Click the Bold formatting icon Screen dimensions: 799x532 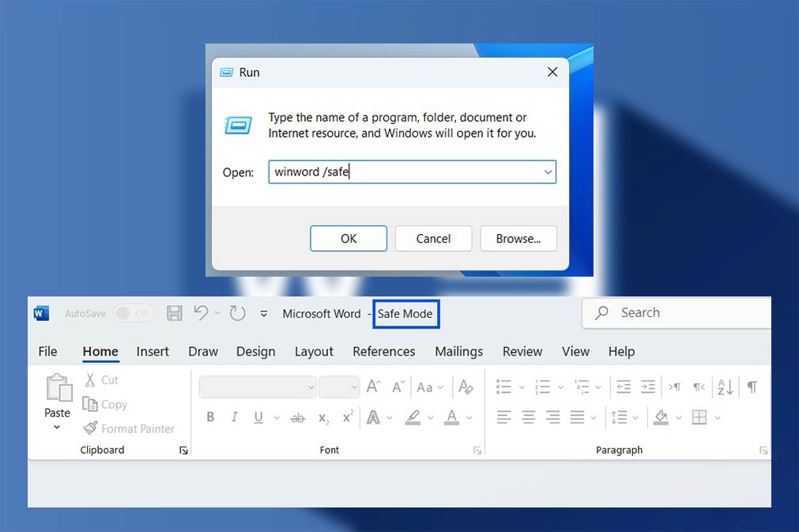(x=210, y=417)
